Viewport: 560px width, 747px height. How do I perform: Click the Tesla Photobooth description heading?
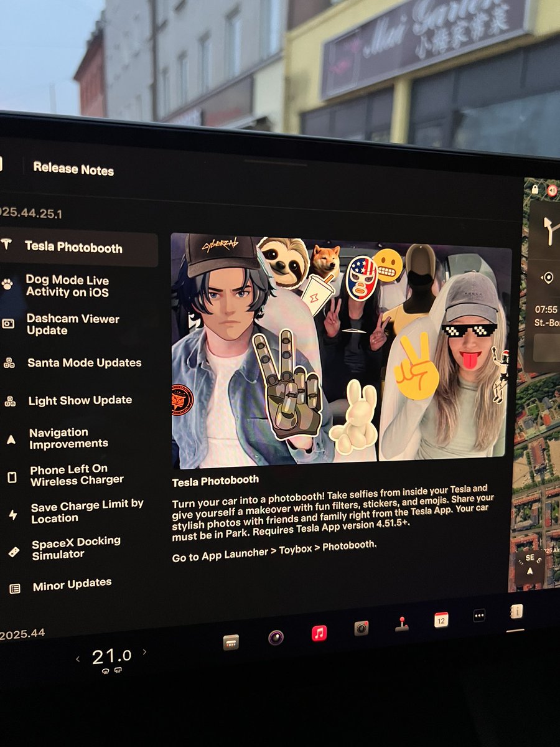(x=215, y=481)
